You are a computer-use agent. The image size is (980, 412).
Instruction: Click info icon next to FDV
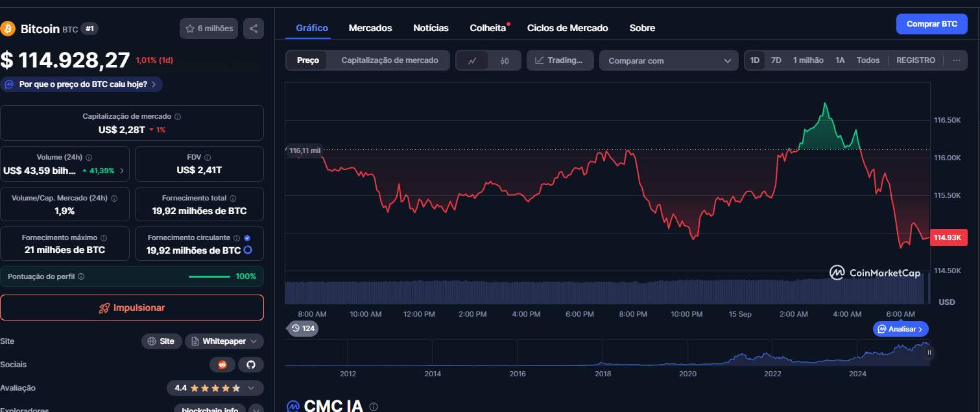209,158
